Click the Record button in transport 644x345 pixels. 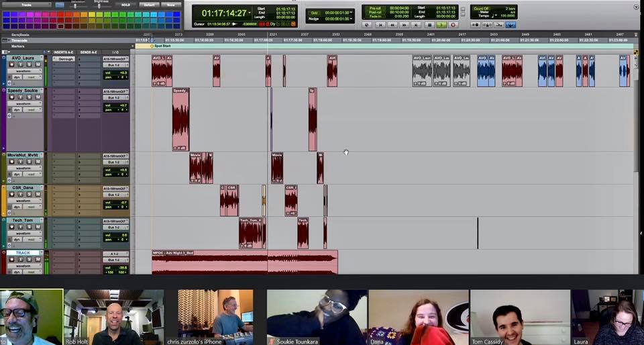(453, 25)
